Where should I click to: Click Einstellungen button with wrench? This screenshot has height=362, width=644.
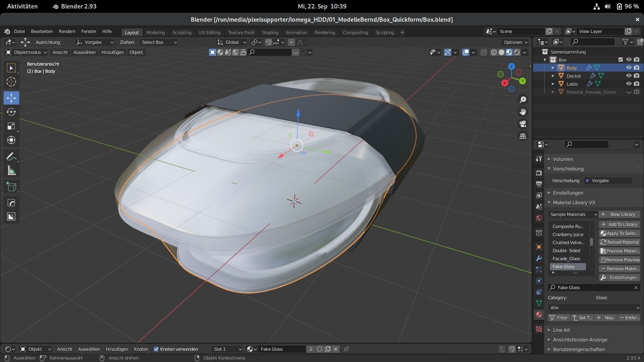click(619, 278)
